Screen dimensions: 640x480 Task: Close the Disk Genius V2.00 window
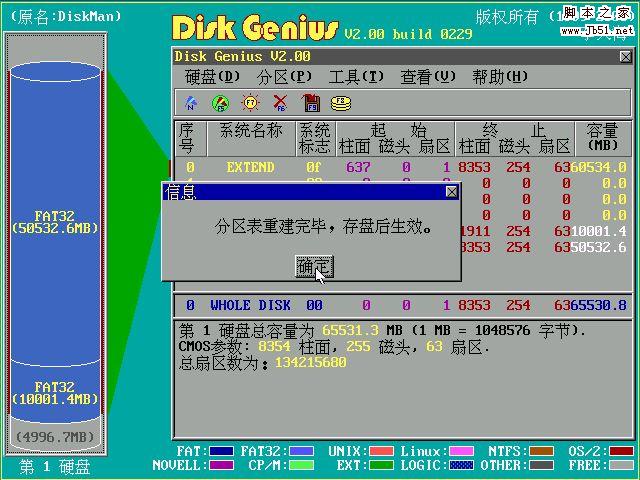(625, 57)
